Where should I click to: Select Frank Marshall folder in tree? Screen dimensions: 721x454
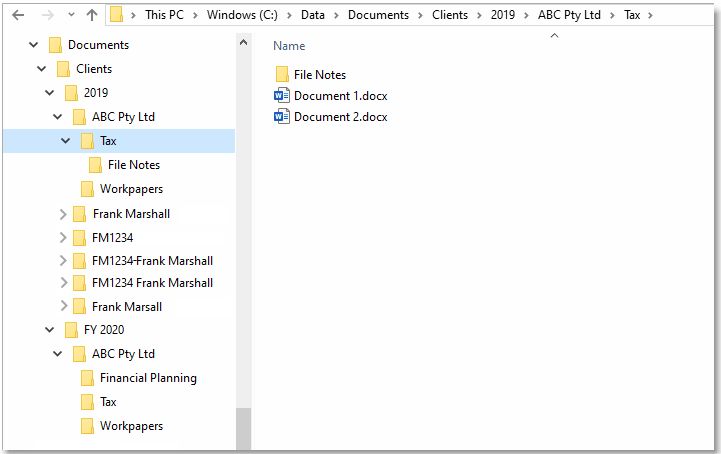click(x=131, y=214)
